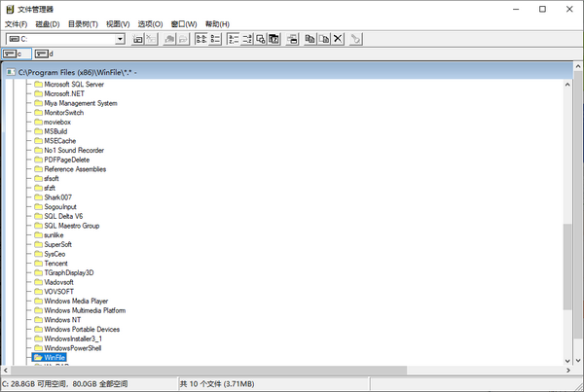Sort files by name toolbar icon
This screenshot has width=584, height=392.
233,39
